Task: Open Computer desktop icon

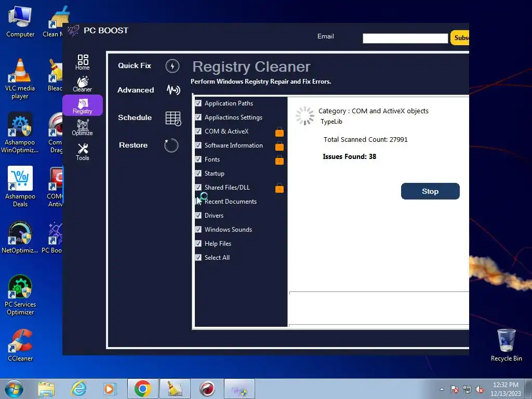Action: pos(20,22)
